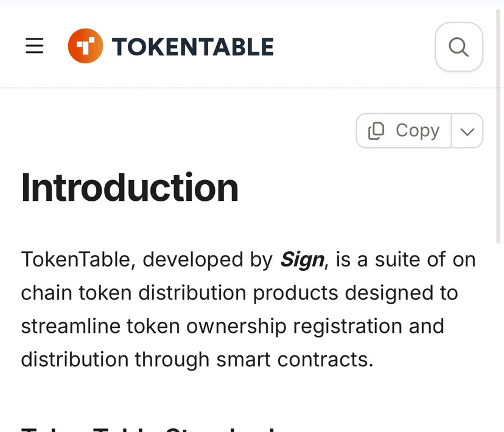Click the page's vertical scrollbar
The image size is (504, 432).
(x=500, y=122)
